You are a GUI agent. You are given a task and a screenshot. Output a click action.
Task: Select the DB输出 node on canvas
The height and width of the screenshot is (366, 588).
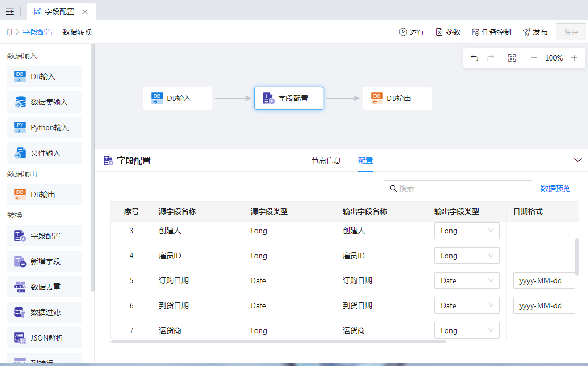[397, 98]
